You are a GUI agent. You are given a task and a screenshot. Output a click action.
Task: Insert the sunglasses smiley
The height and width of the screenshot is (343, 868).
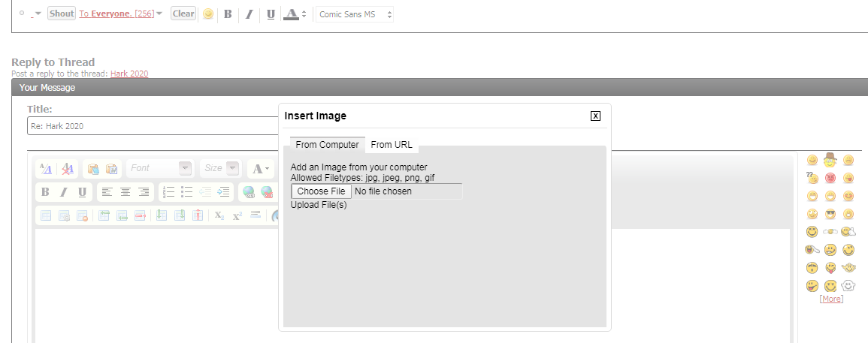coord(830,214)
